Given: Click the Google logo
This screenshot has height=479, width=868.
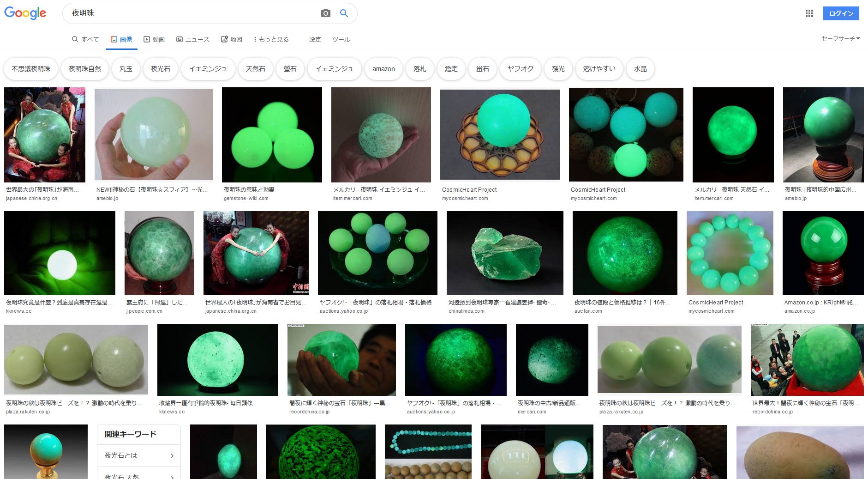Looking at the screenshot, I should point(25,13).
